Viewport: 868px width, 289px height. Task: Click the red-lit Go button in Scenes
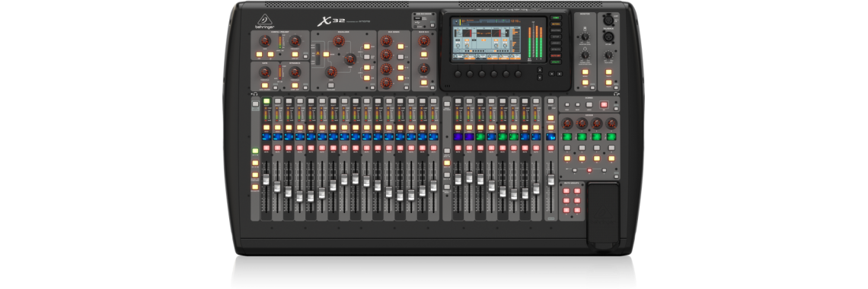pos(603,104)
